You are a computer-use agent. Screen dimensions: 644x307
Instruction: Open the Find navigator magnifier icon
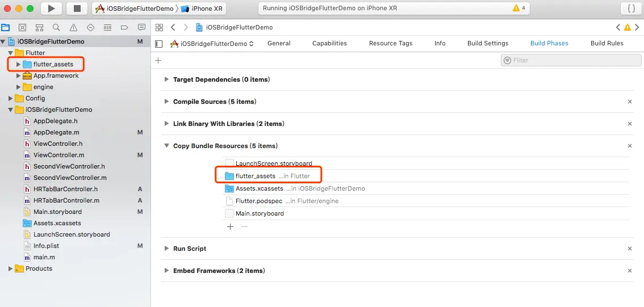pos(56,27)
